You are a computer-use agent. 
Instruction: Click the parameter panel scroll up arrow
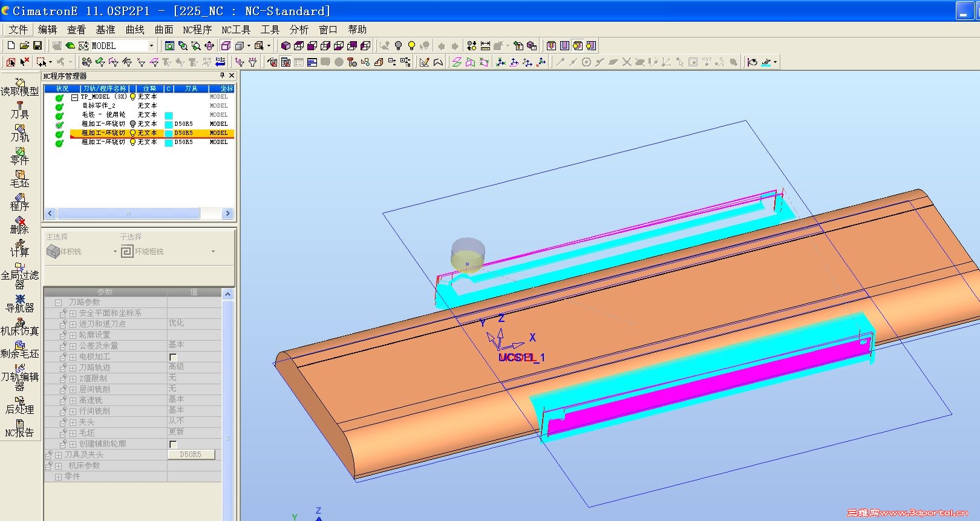click(x=228, y=294)
